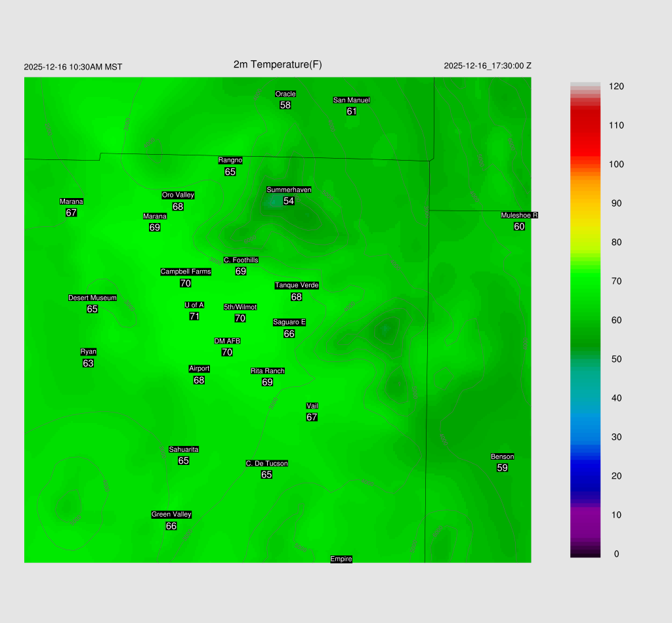Click the DM AFB station label
This screenshot has height=623, width=672.
click(x=227, y=341)
